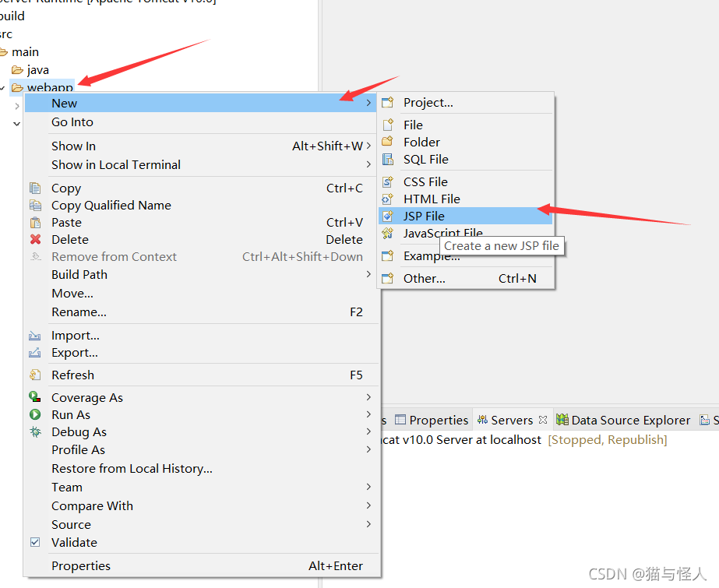
Task: Select Restore from Local History...
Action: (202, 468)
